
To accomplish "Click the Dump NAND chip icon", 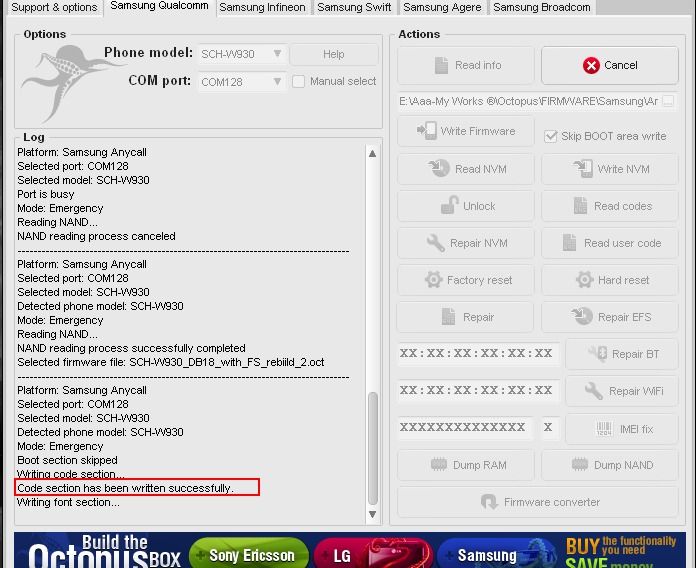I will tap(580, 465).
